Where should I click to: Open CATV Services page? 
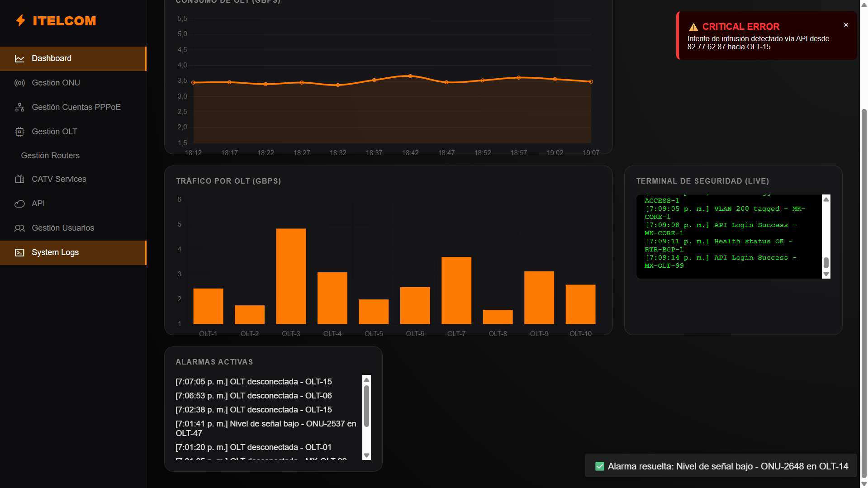click(73, 180)
